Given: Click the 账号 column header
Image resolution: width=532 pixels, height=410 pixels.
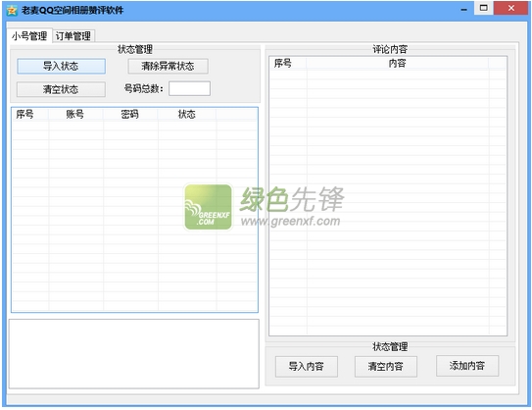Looking at the screenshot, I should pyautogui.click(x=75, y=114).
